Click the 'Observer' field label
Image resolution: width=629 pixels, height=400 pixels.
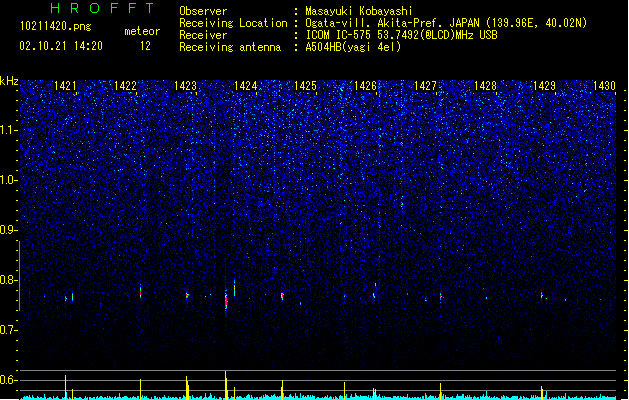203,11
